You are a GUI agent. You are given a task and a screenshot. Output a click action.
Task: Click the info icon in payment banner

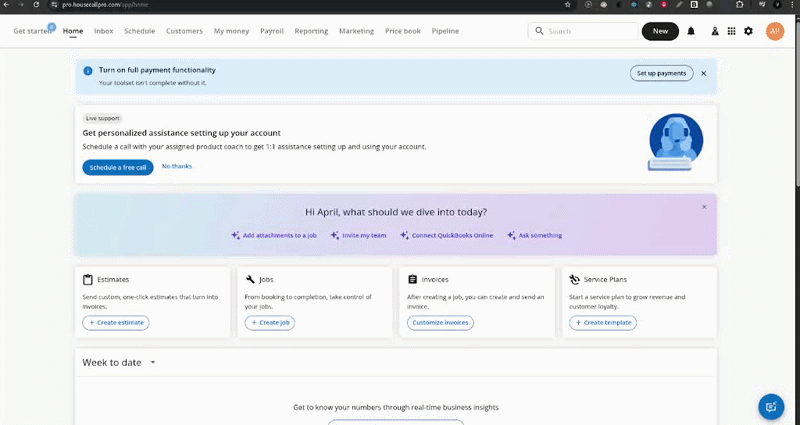[x=88, y=71]
